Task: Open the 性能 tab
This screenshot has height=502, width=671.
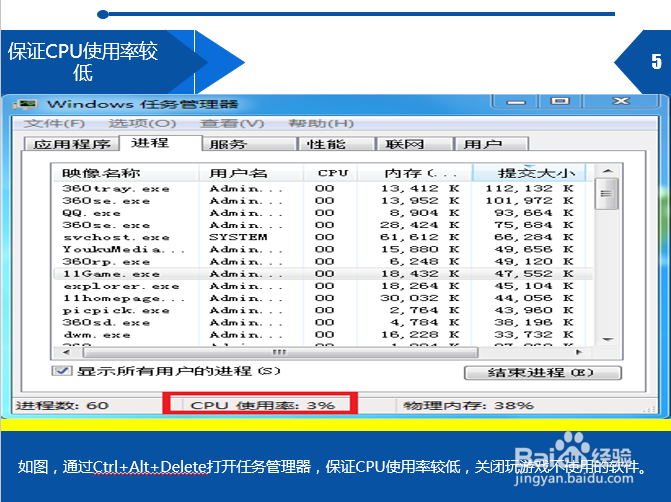Action: 336,144
